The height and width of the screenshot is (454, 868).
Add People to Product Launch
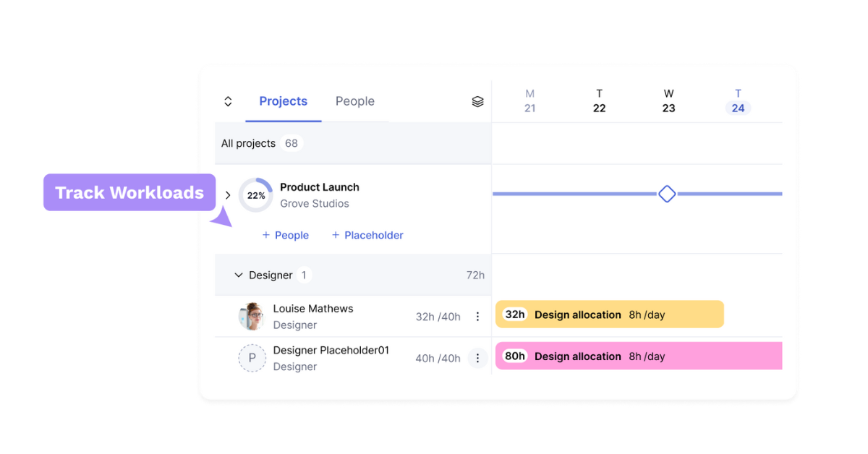pos(286,235)
